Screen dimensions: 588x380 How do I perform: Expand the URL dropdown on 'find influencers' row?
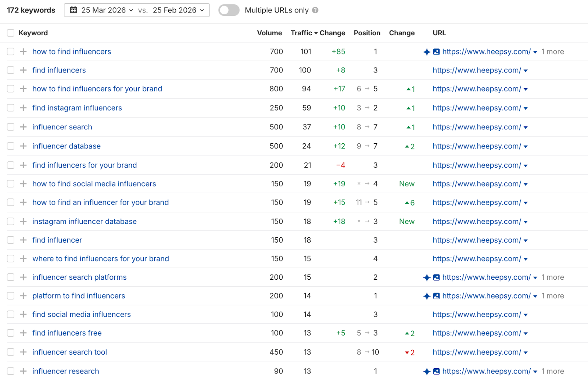(527, 70)
